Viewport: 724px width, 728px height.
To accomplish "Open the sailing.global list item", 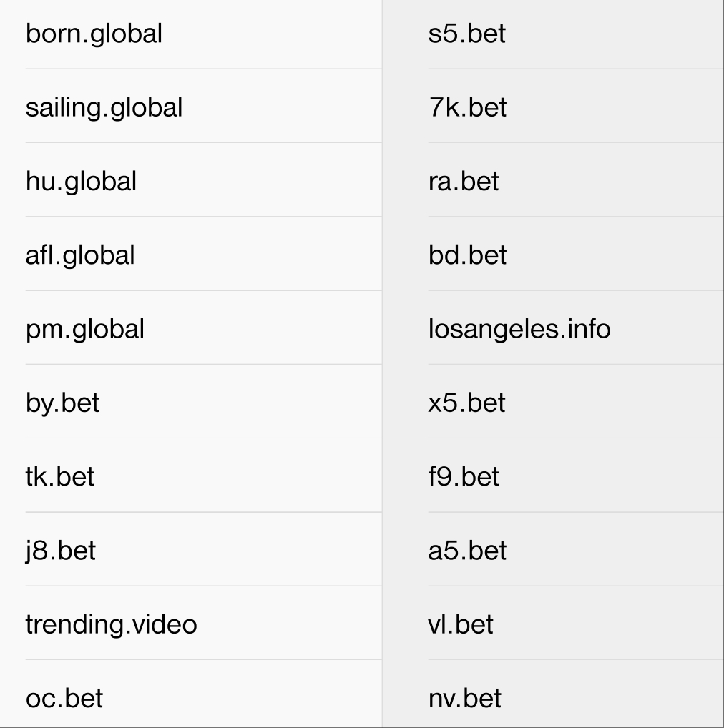I will point(104,107).
